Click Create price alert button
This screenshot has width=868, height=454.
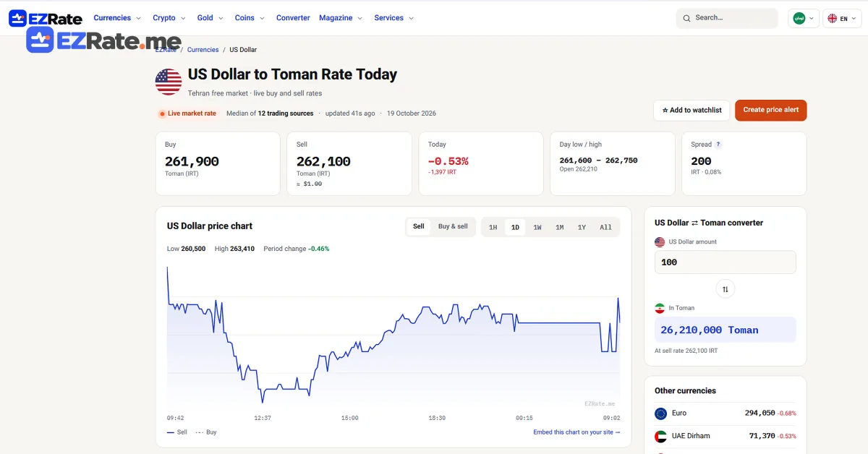(x=771, y=111)
